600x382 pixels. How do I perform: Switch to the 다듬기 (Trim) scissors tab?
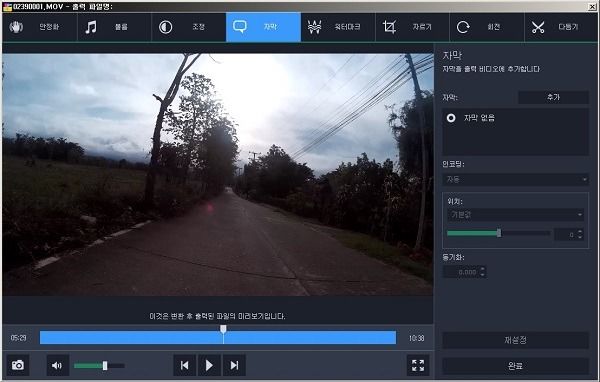tap(561, 27)
